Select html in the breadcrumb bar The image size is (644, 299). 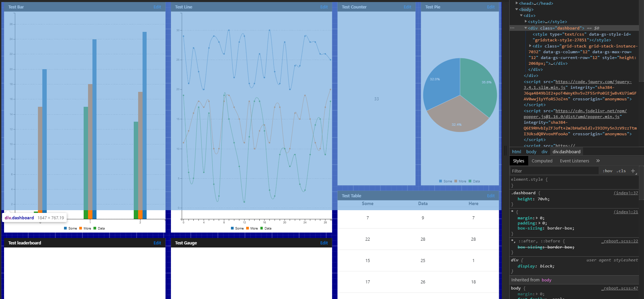(516, 152)
